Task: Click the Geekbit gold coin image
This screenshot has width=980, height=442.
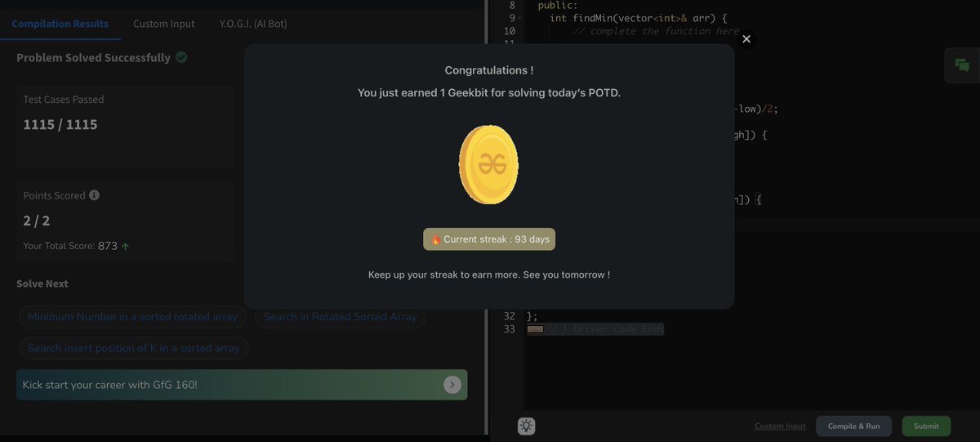Action: [488, 164]
